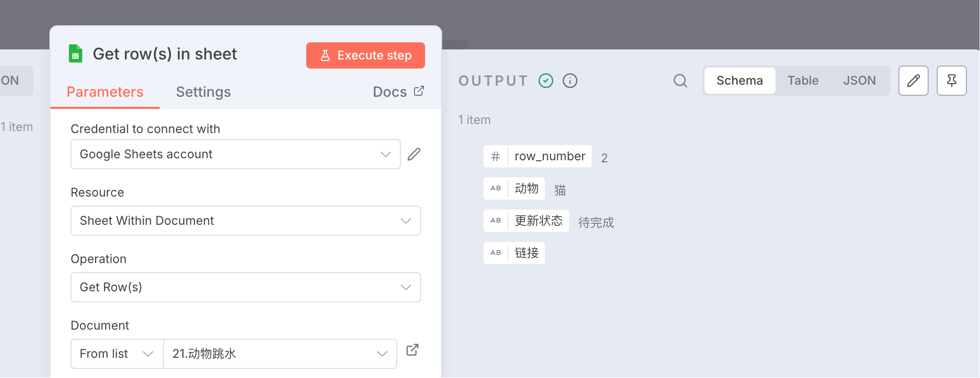Switch the output view to JSON
Screen dimensions: 980x378
click(860, 81)
